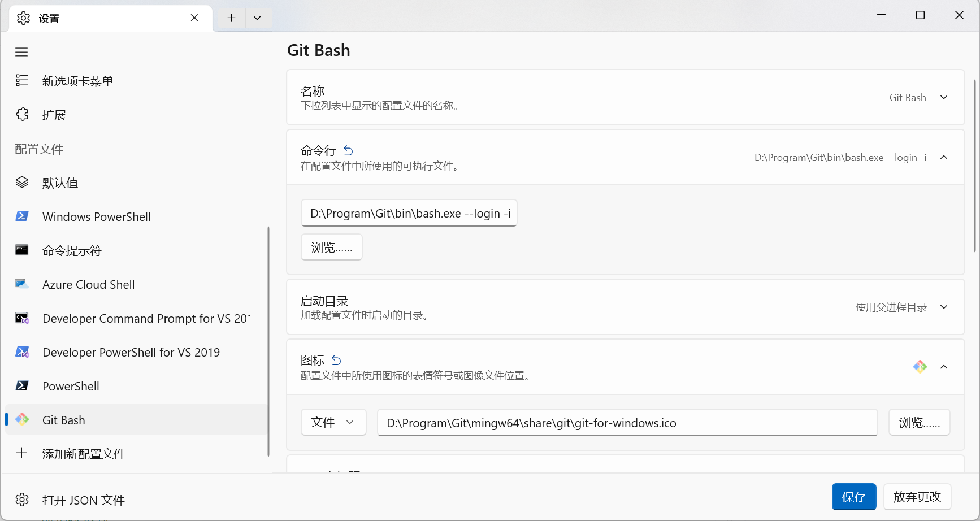Screen dimensions: 980x521
Task: Open the 命令提示符 profile
Action: click(x=136, y=250)
